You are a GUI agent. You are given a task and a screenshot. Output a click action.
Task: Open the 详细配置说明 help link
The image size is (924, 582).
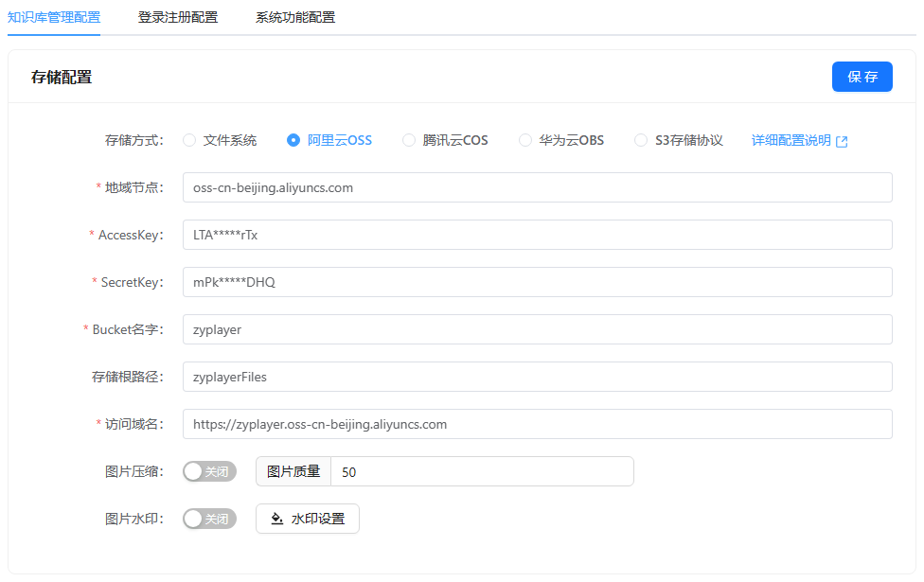pos(791,140)
